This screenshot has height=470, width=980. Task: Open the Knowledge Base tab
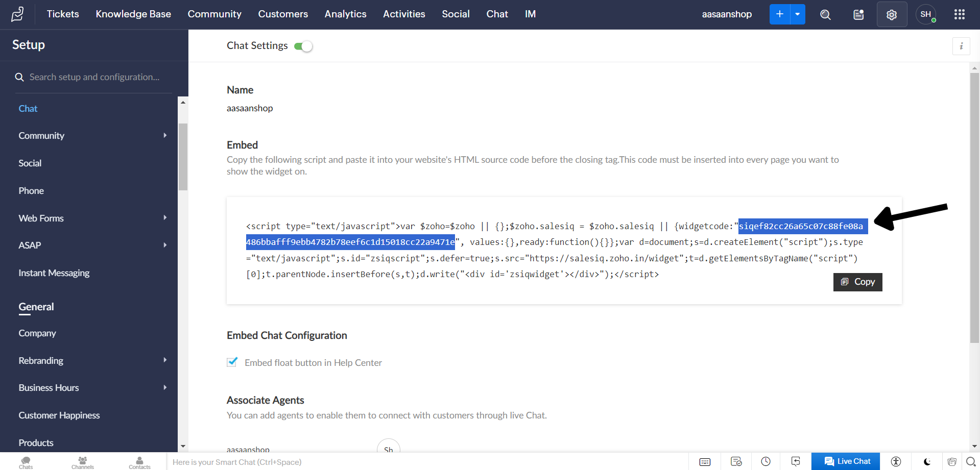click(133, 14)
